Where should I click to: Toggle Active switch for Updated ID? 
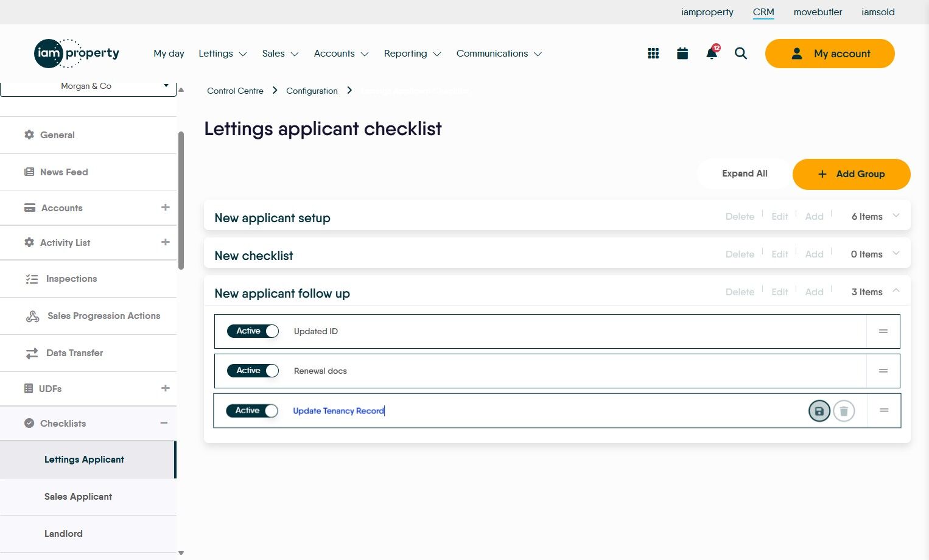[253, 331]
